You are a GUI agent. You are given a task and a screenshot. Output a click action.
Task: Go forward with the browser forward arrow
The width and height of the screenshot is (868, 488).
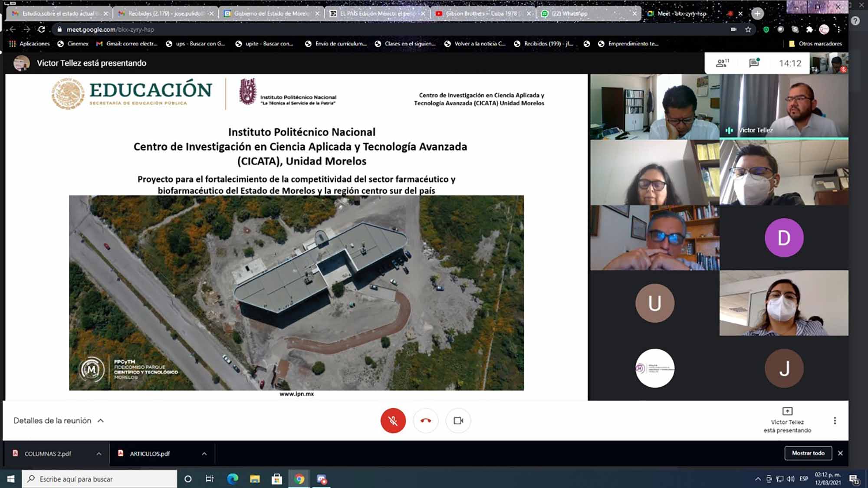pyautogui.click(x=27, y=29)
